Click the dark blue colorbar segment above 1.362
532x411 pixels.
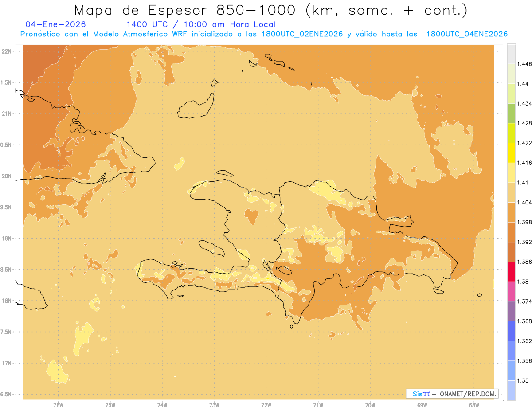(x=511, y=331)
